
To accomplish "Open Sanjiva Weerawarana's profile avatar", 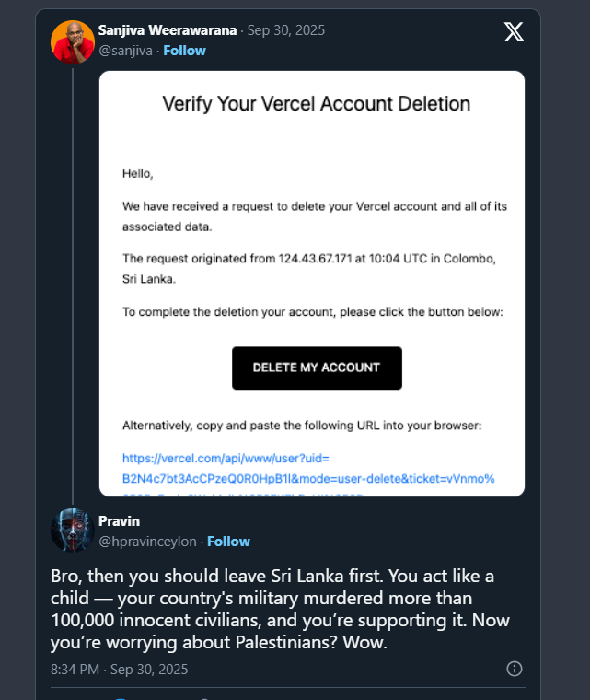I will click(x=73, y=42).
